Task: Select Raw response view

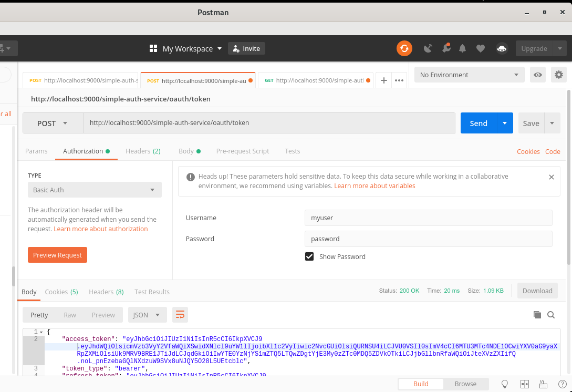Action: pos(70,315)
